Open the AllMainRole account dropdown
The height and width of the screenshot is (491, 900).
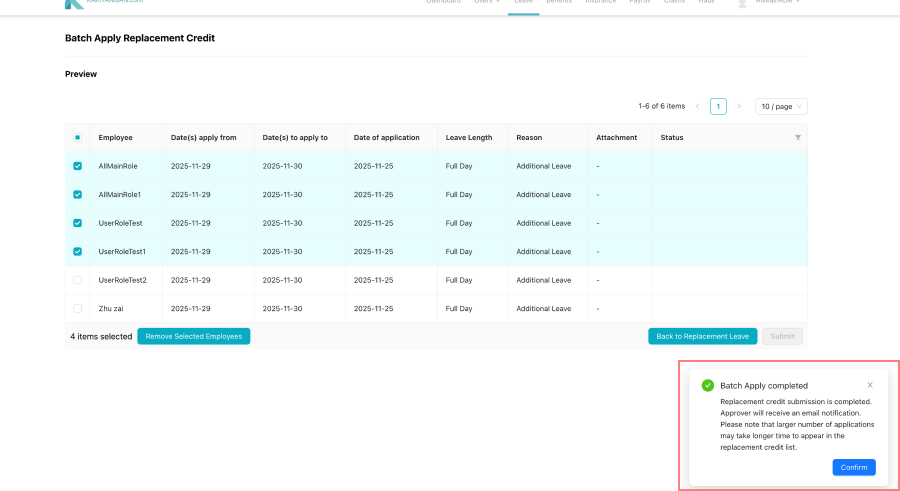click(x=778, y=2)
